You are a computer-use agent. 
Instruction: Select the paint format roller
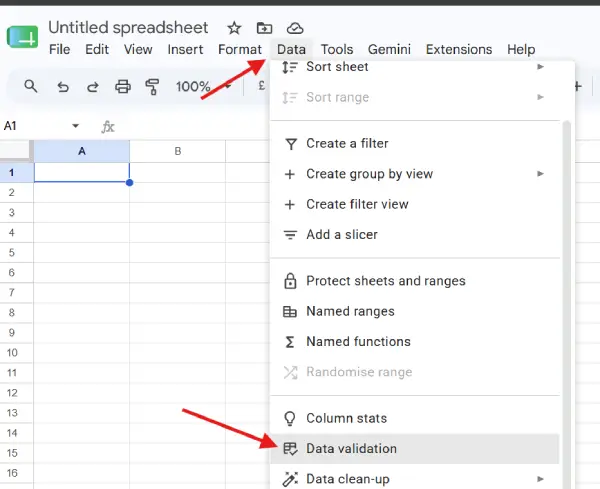[152, 87]
